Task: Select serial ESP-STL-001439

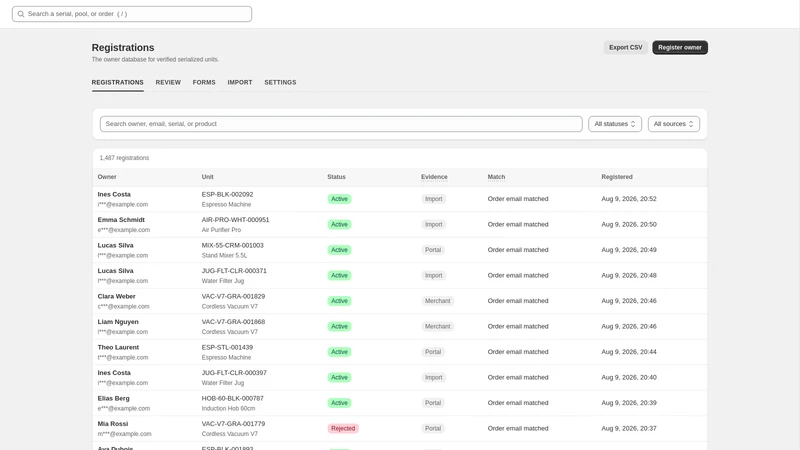Action: [x=227, y=347]
